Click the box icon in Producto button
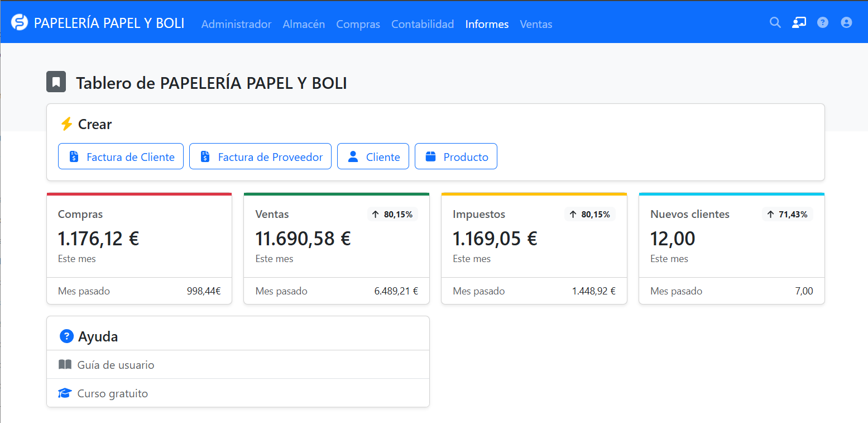 point(430,156)
